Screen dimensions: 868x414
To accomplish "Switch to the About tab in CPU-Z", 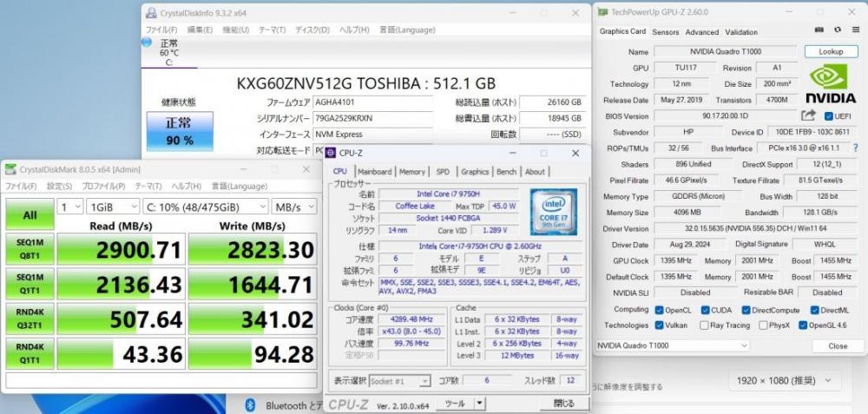I will (535, 172).
